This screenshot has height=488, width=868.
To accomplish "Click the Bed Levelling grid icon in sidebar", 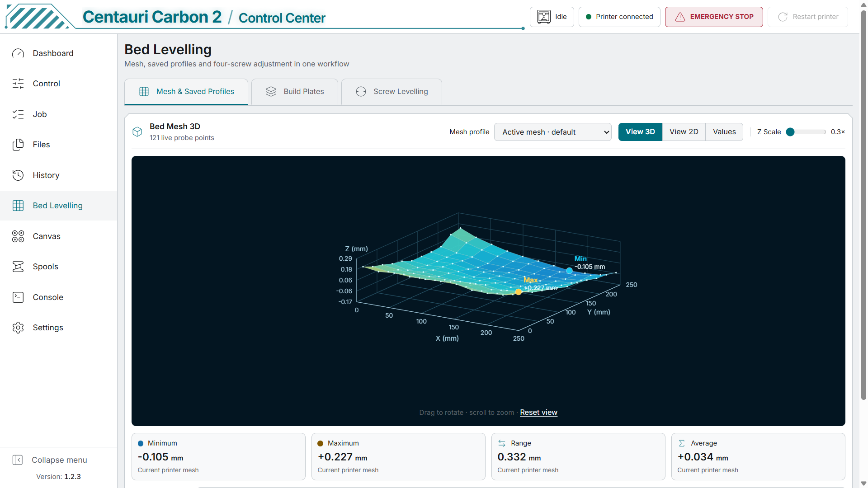I will pyautogui.click(x=18, y=206).
